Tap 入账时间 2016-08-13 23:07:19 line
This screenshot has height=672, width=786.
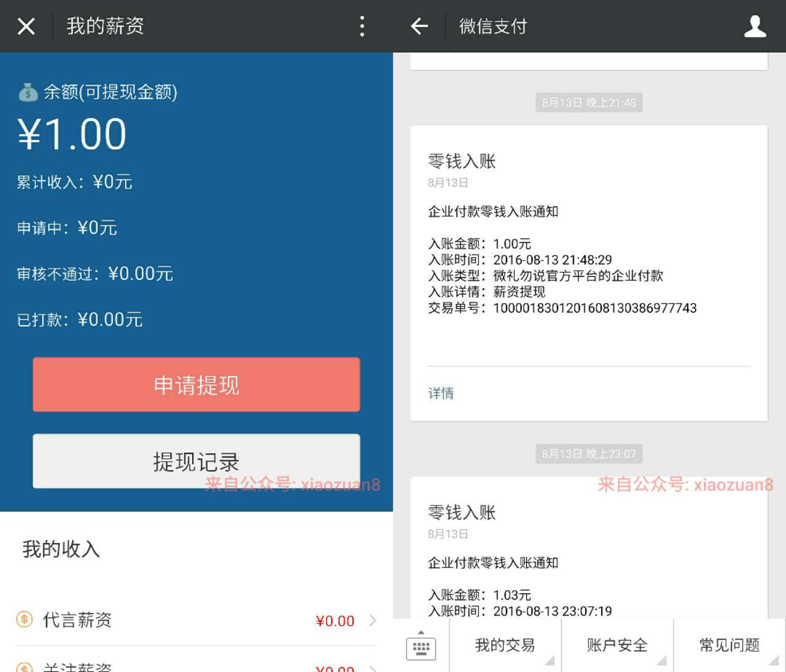point(520,611)
